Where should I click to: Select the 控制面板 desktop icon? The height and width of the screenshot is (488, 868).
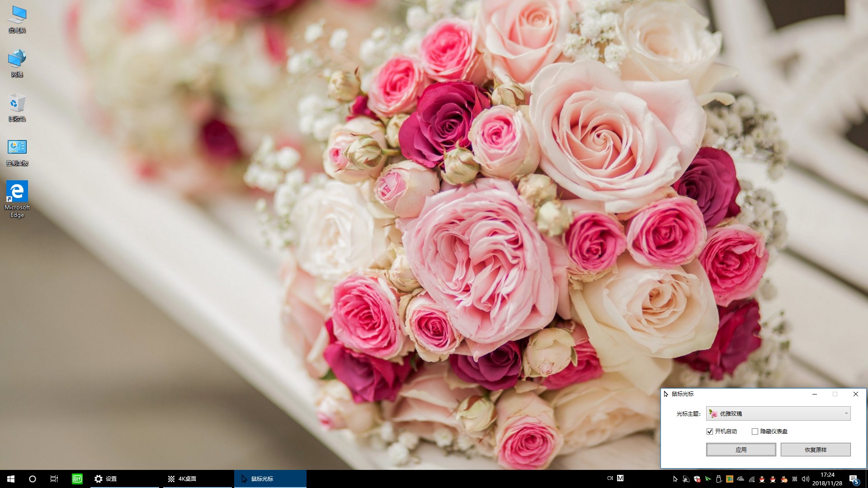pos(17,152)
